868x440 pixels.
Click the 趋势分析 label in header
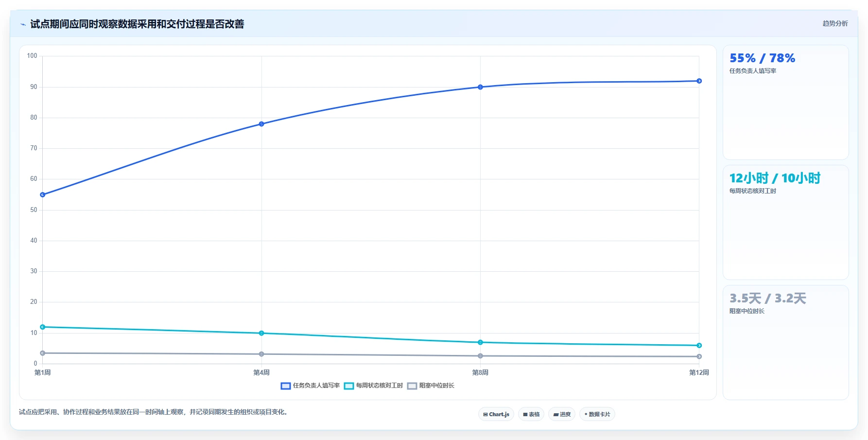pos(835,23)
